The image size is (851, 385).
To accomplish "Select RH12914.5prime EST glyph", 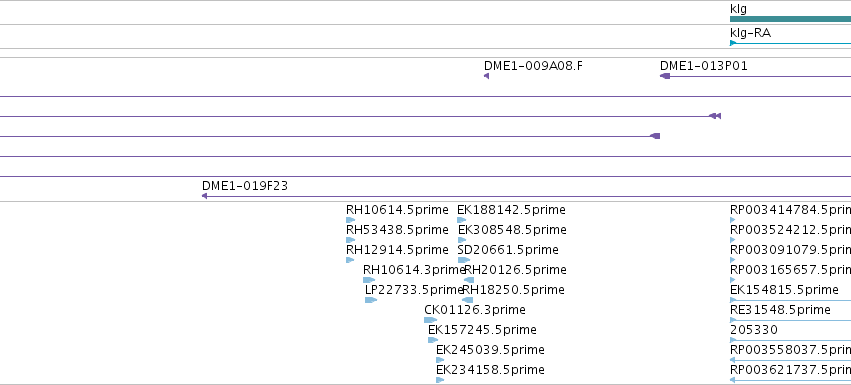I will (350, 260).
